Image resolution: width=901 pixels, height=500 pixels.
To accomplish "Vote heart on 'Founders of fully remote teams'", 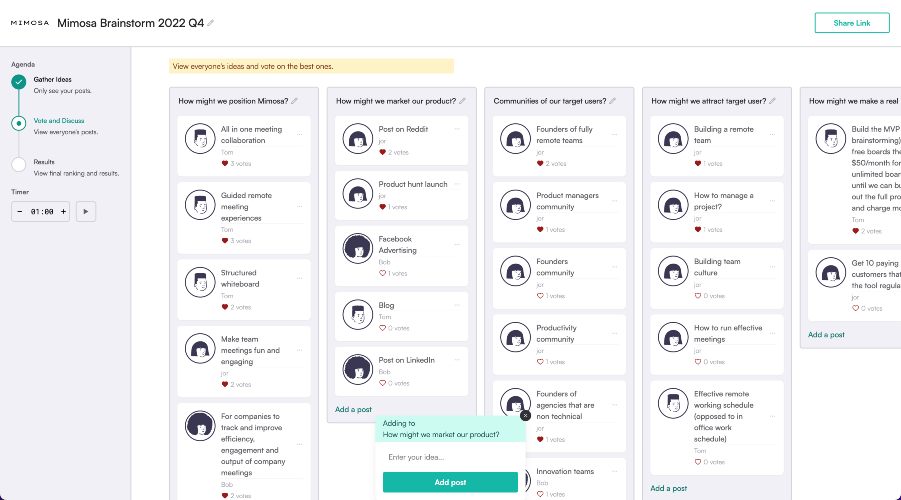I will click(x=540, y=164).
